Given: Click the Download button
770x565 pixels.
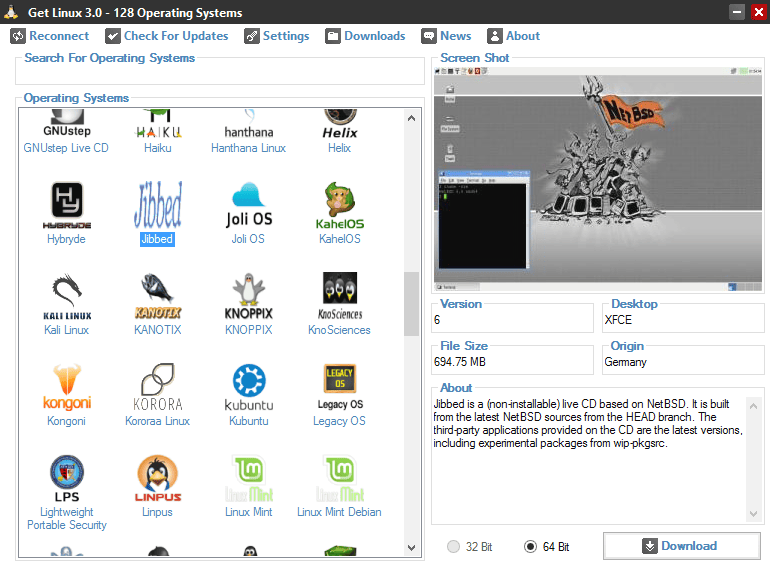Looking at the screenshot, I should [x=682, y=546].
